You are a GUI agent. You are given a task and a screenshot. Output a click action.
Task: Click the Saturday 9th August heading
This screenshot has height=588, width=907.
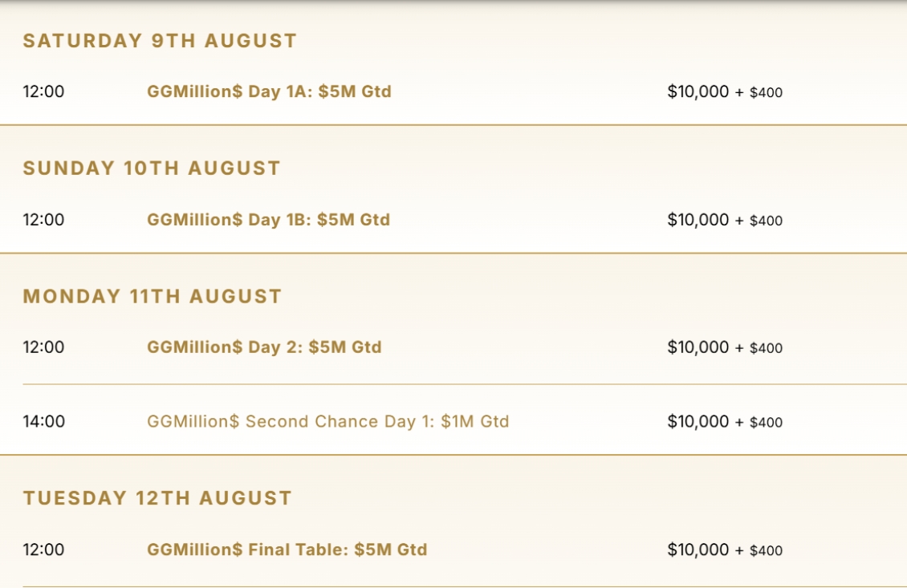pos(160,40)
